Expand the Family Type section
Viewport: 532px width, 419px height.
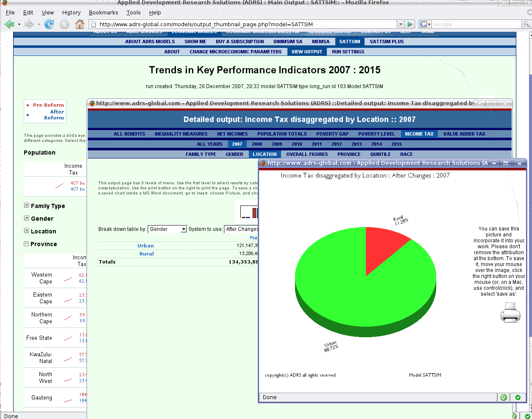coord(26,206)
